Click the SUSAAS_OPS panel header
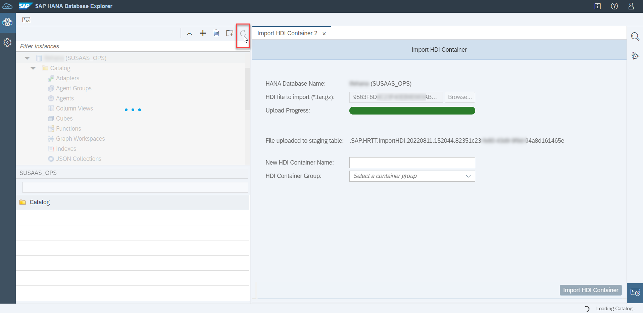This screenshot has width=644, height=313. pos(132,173)
